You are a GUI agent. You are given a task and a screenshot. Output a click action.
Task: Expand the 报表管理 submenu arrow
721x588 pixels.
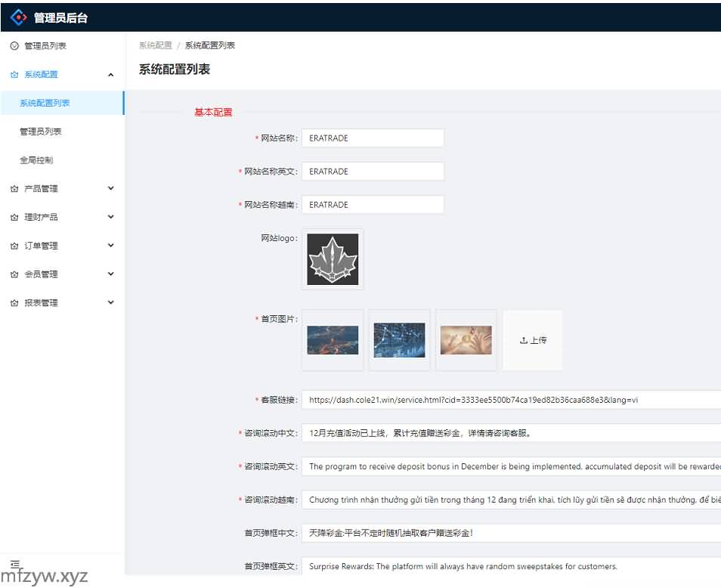click(111, 303)
